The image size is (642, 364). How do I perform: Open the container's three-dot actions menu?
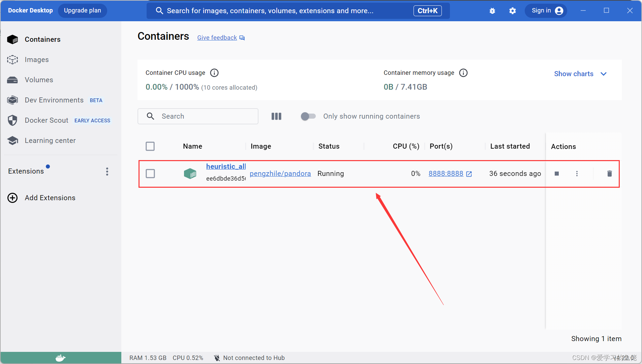coord(577,174)
